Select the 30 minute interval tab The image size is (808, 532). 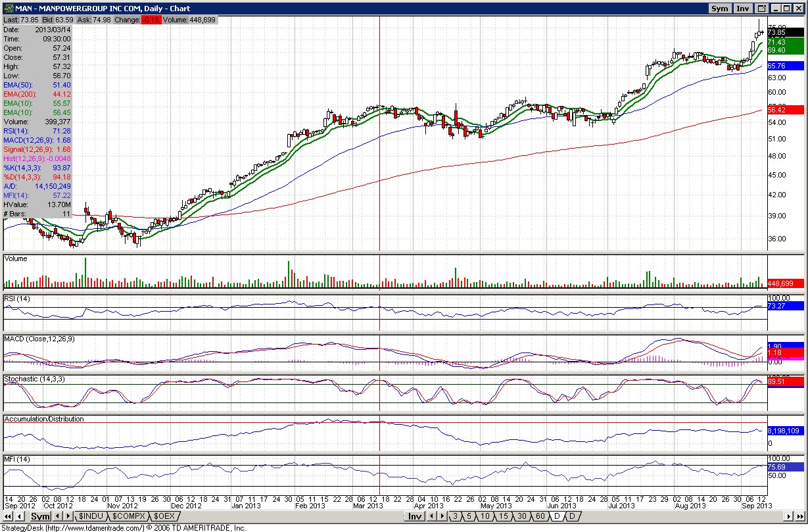click(x=522, y=516)
